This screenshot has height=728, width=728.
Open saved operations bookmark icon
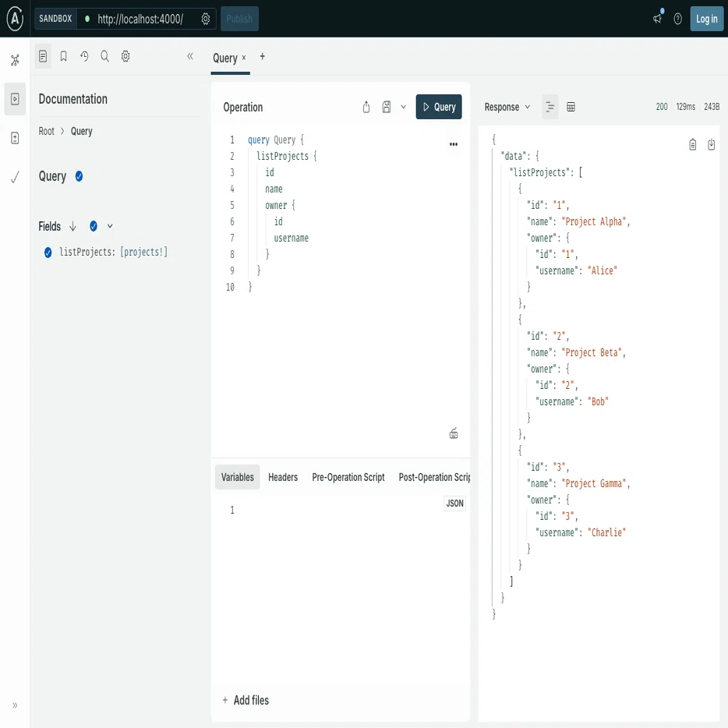tap(64, 57)
